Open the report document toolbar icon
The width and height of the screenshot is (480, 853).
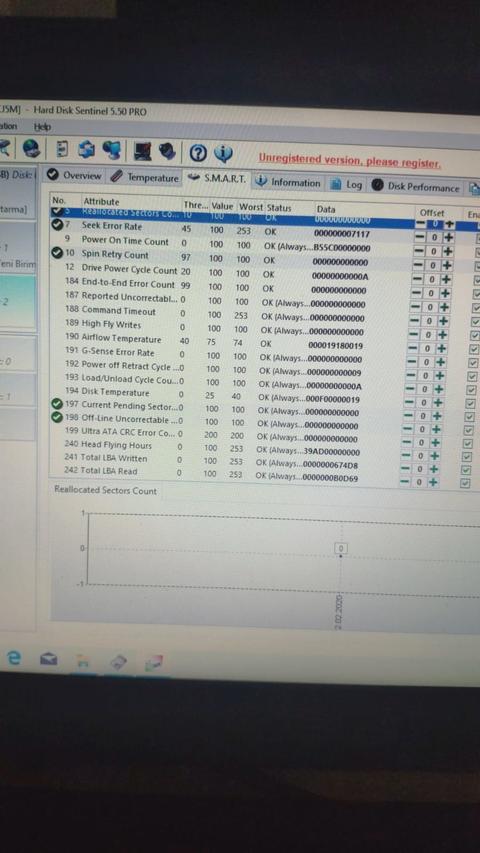point(61,149)
